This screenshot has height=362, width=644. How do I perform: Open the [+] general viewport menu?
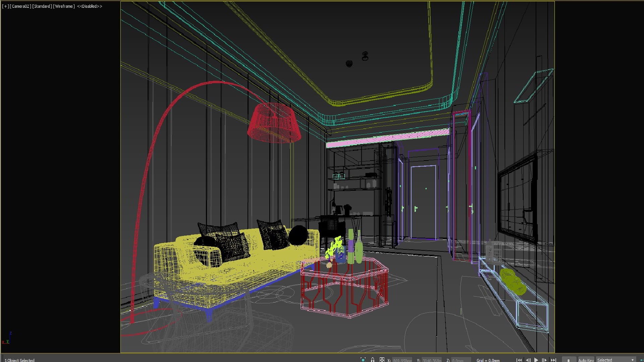click(5, 6)
